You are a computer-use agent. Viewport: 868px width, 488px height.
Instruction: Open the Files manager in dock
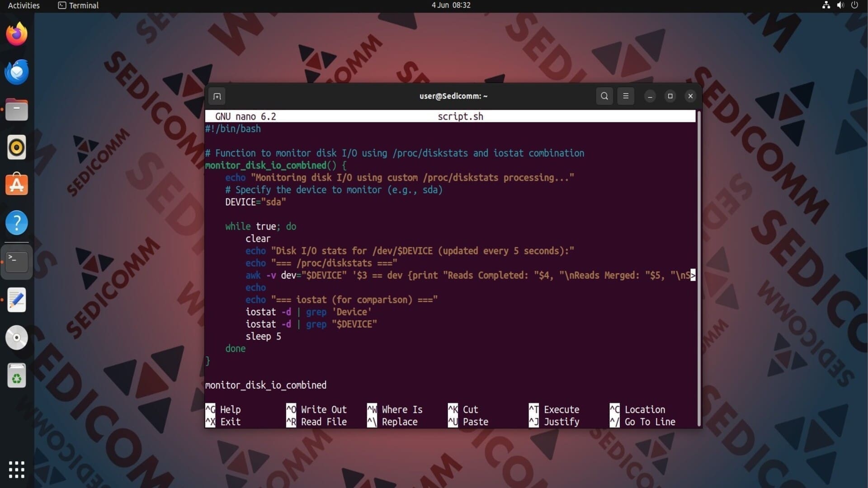tap(17, 110)
